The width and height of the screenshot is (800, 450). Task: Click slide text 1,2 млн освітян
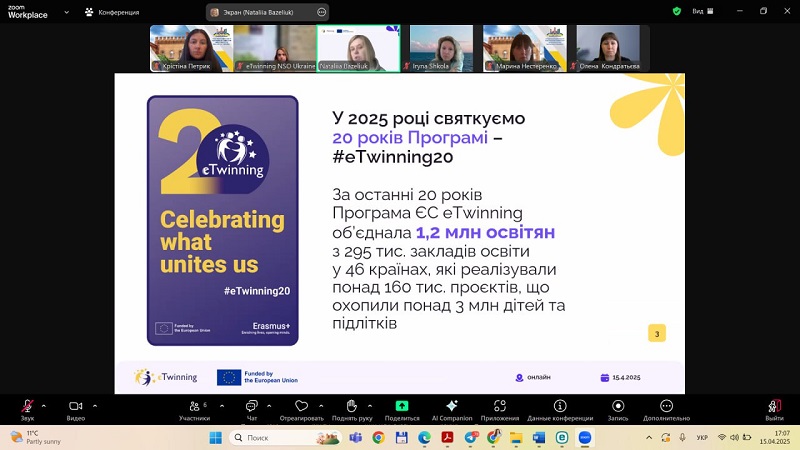click(x=485, y=232)
